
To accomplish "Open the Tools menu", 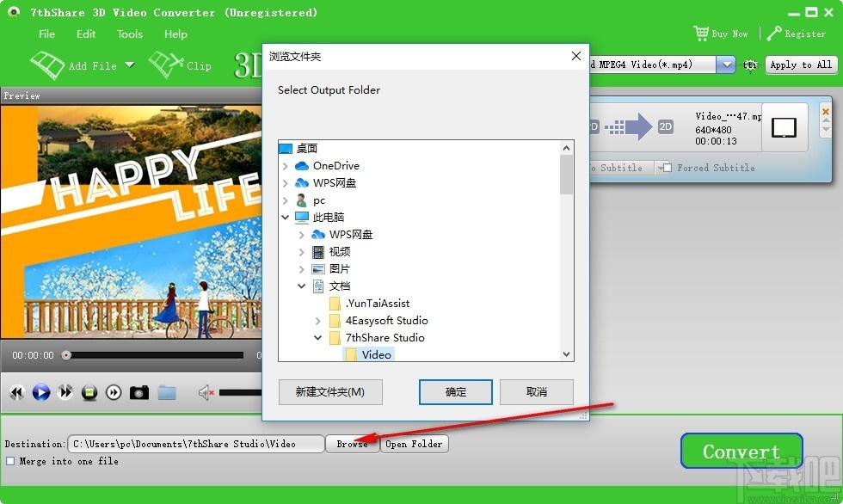I will 130,34.
